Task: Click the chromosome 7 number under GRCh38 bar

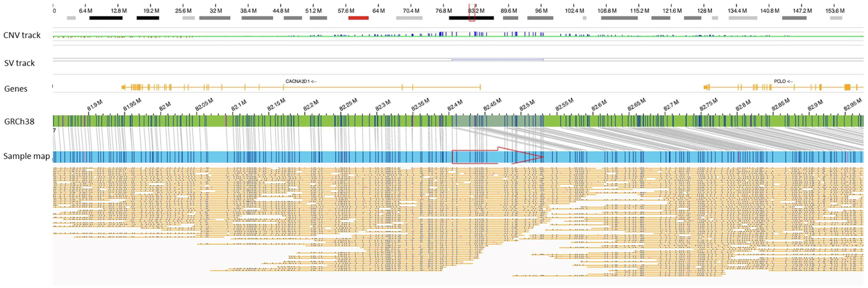Action: (x=54, y=130)
